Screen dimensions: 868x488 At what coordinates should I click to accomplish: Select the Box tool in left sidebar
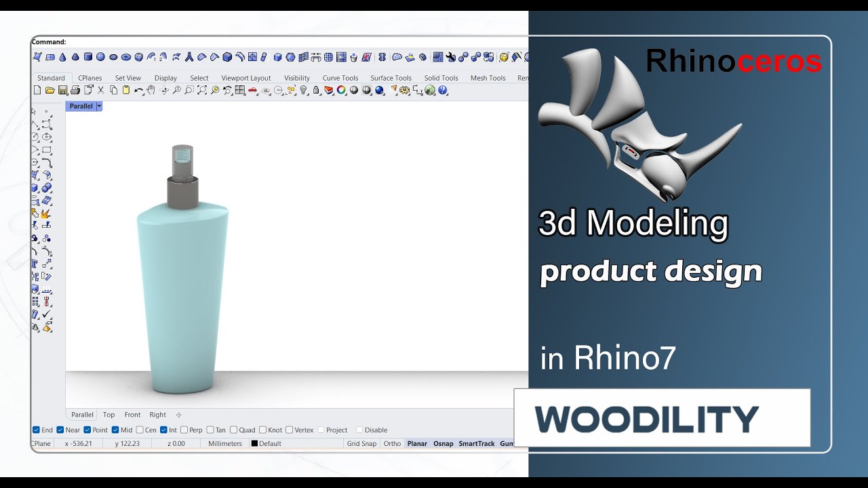35,188
